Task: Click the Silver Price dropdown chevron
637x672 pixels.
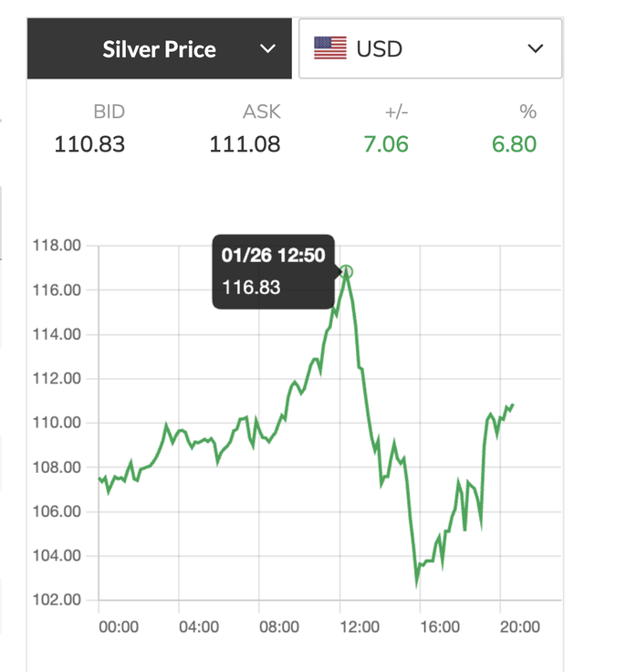Action: pyautogui.click(x=267, y=48)
